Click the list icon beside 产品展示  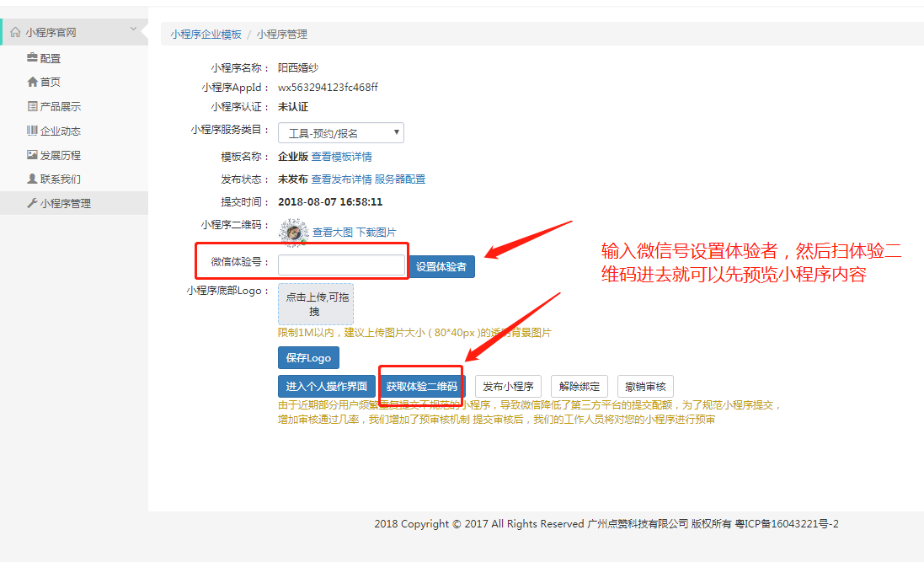click(32, 107)
